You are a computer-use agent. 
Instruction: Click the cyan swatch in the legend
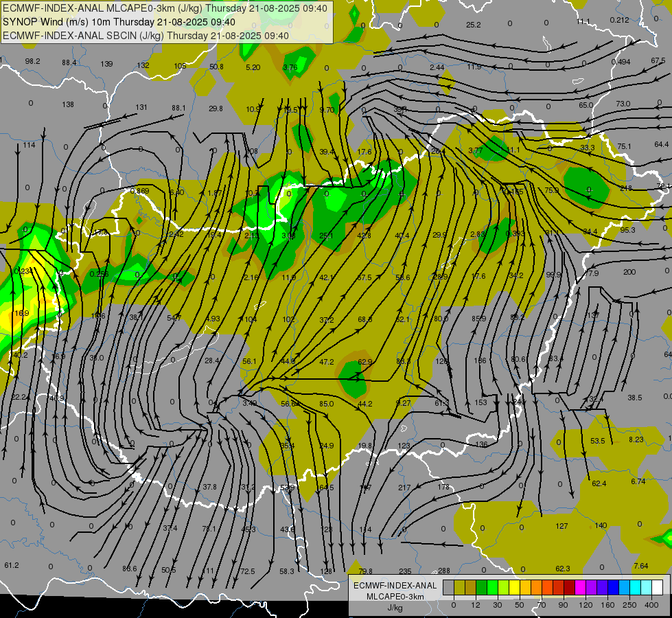point(635,587)
